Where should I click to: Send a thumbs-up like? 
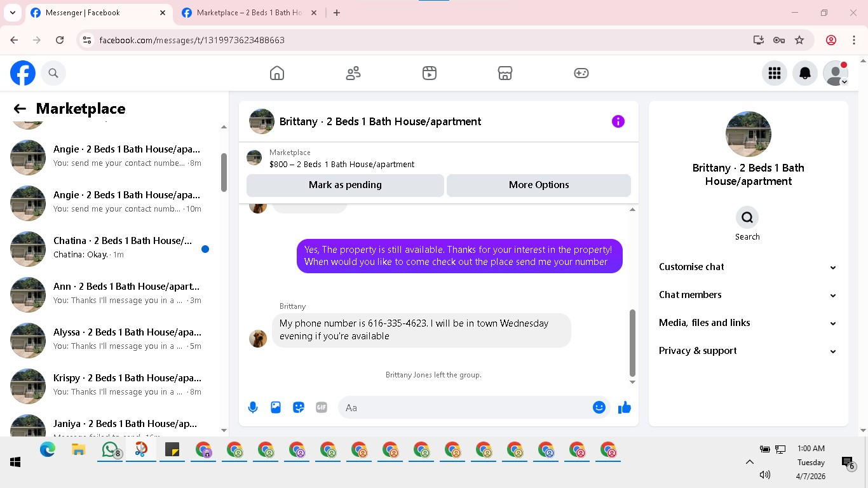pyautogui.click(x=625, y=407)
